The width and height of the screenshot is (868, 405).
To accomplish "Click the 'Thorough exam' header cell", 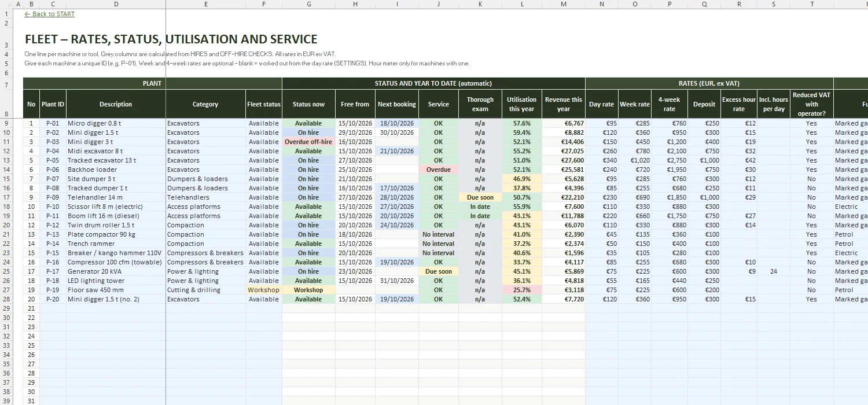I will point(480,104).
